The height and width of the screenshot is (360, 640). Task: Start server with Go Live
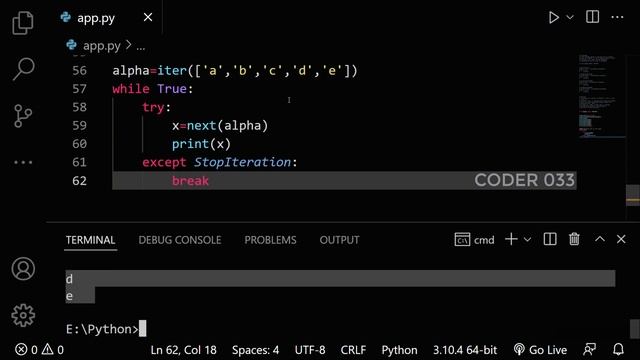point(540,350)
